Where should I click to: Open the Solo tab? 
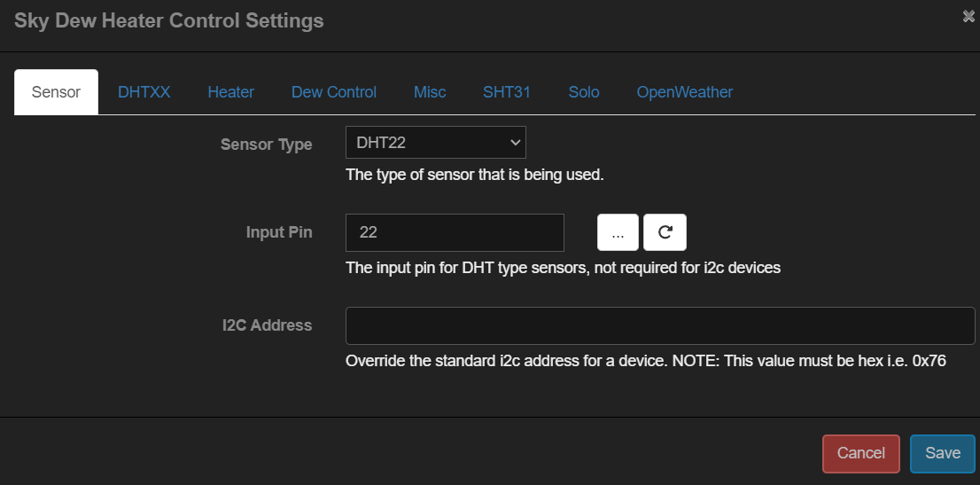(x=584, y=92)
